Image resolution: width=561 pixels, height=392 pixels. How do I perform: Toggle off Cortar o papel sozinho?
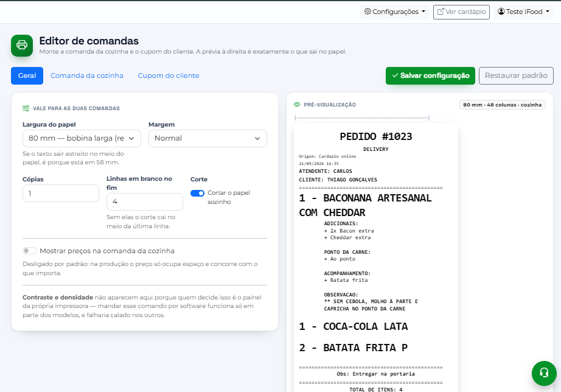[197, 193]
